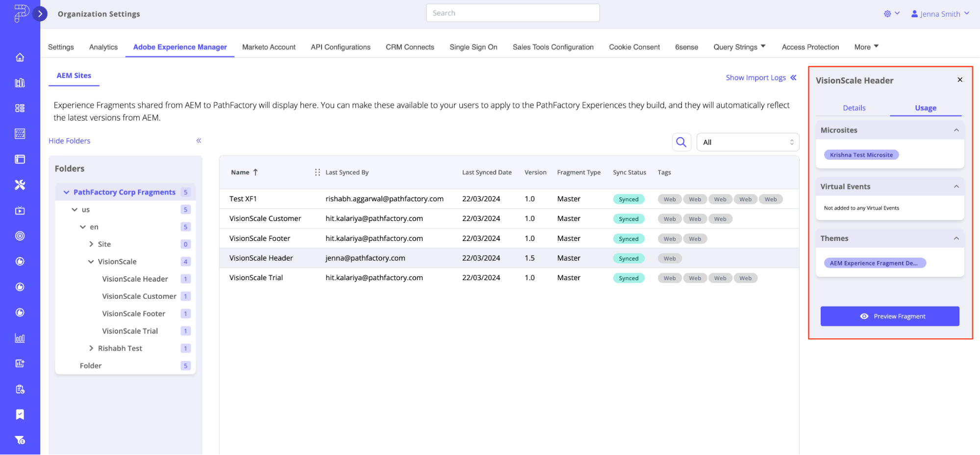Click the Preview Fragment button

(890, 316)
